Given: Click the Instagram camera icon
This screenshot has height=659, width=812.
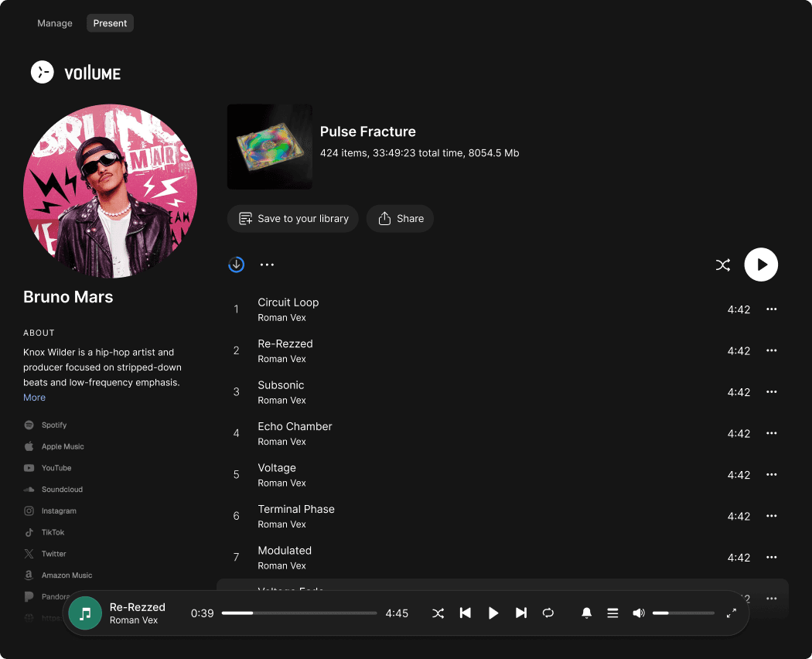Looking at the screenshot, I should point(29,511).
